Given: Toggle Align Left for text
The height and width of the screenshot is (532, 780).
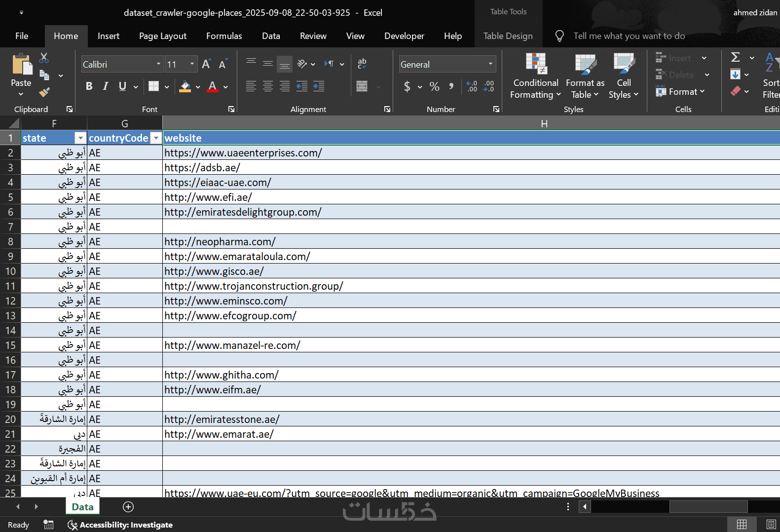Looking at the screenshot, I should tap(251, 86).
